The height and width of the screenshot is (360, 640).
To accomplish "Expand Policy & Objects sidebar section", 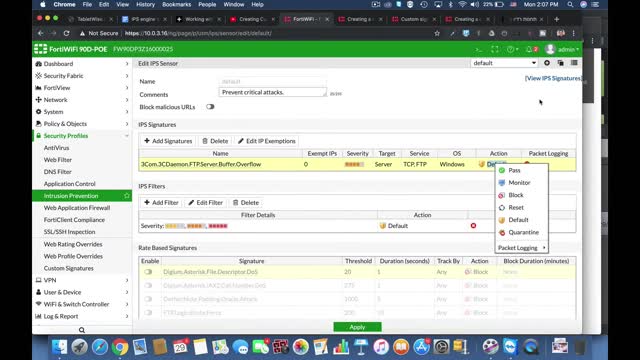I will click(82, 124).
